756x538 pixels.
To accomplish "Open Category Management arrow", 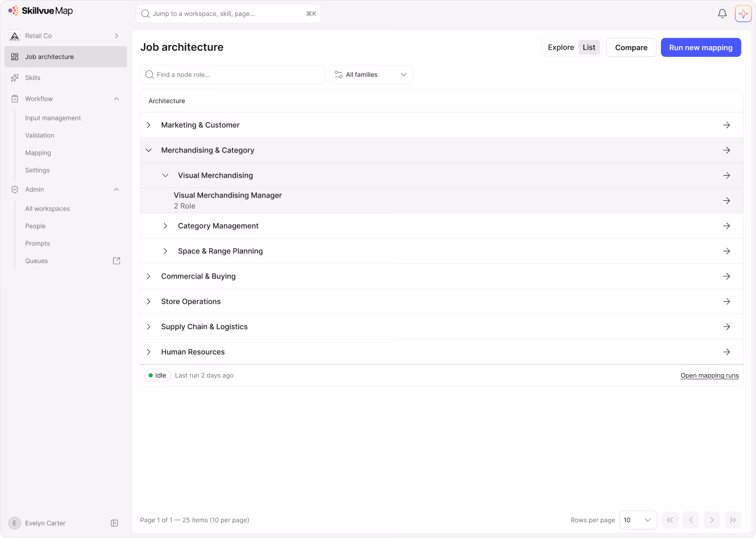I will coord(727,226).
